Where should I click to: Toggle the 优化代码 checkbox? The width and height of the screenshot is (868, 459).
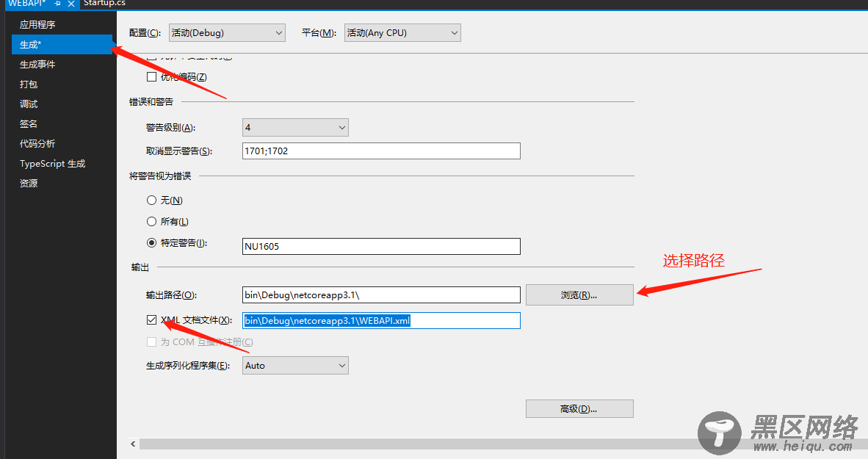[152, 77]
